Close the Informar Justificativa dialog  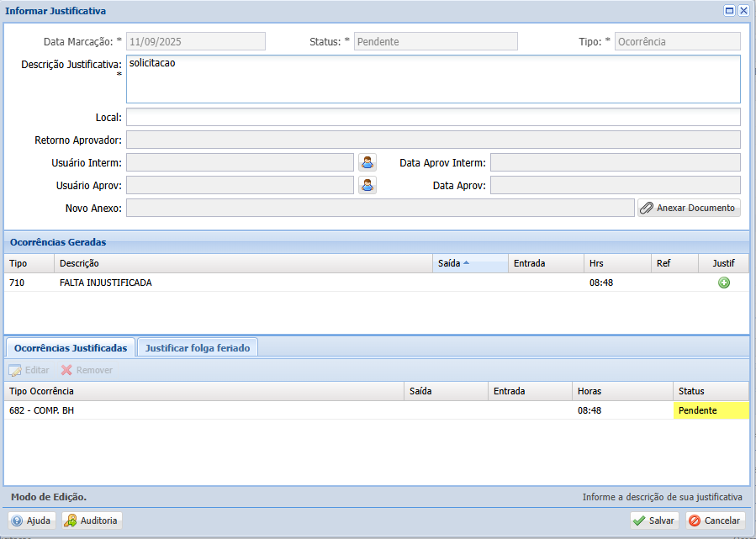point(744,11)
